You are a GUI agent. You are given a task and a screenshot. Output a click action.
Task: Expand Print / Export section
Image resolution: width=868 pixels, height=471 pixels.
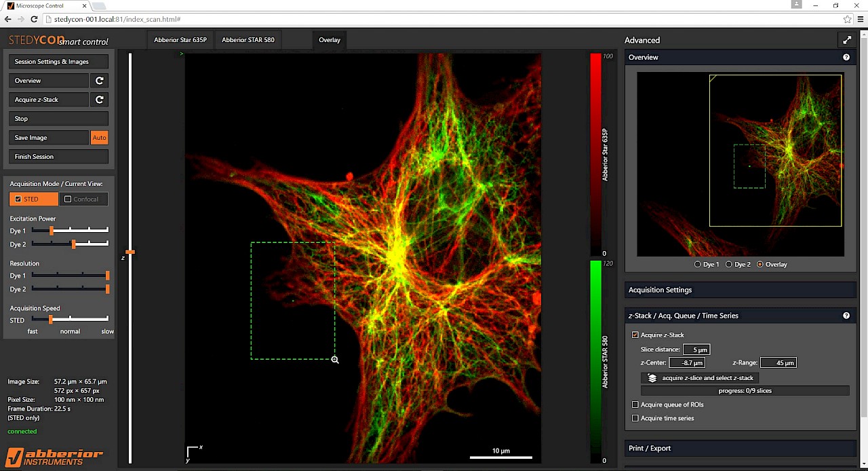point(741,449)
